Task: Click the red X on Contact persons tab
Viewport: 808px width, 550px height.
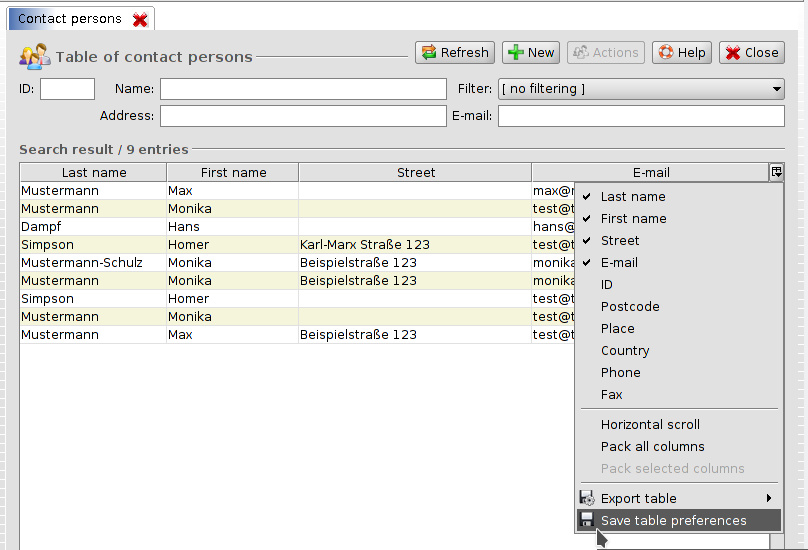Action: [141, 20]
